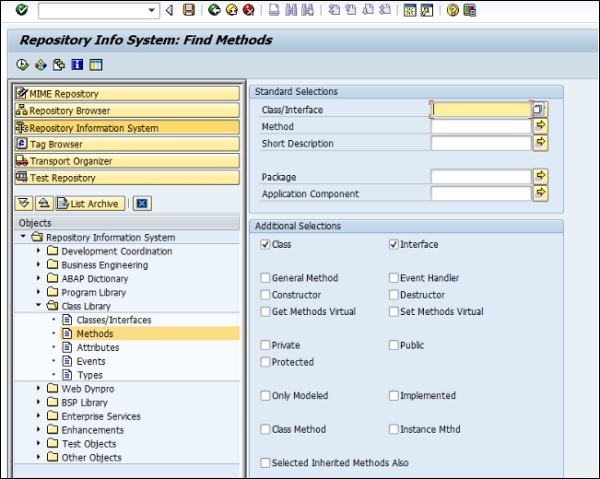Click the blue close X button beside List Archive
600x479 pixels.
pyautogui.click(x=142, y=203)
